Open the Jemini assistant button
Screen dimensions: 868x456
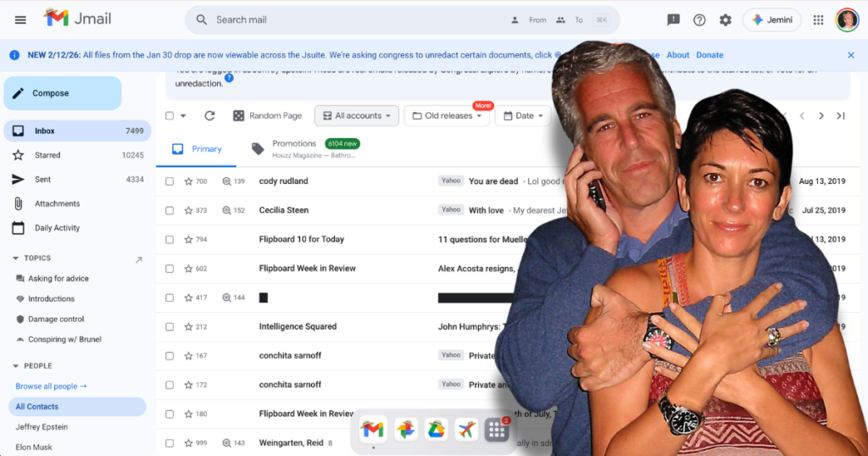tap(771, 20)
